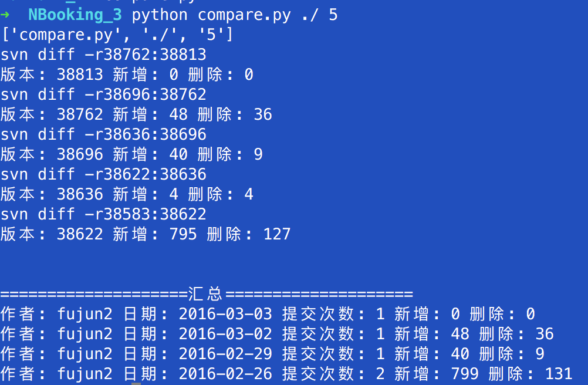Click the summary row dated 2016-03-03
Image resolution: width=588 pixels, height=385 pixels.
[268, 314]
